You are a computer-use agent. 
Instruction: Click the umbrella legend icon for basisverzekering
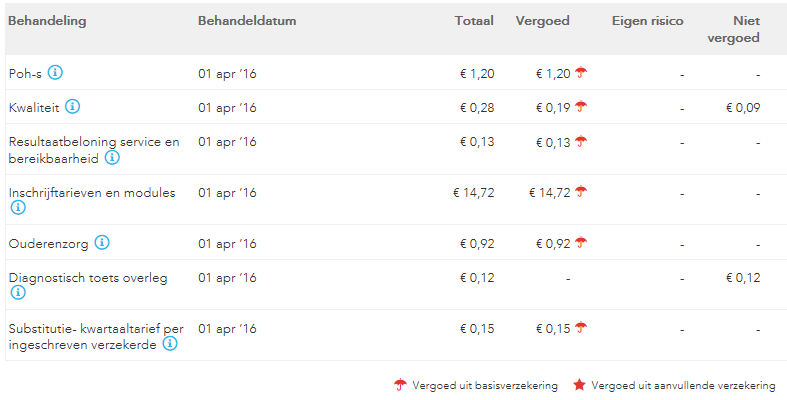400,385
